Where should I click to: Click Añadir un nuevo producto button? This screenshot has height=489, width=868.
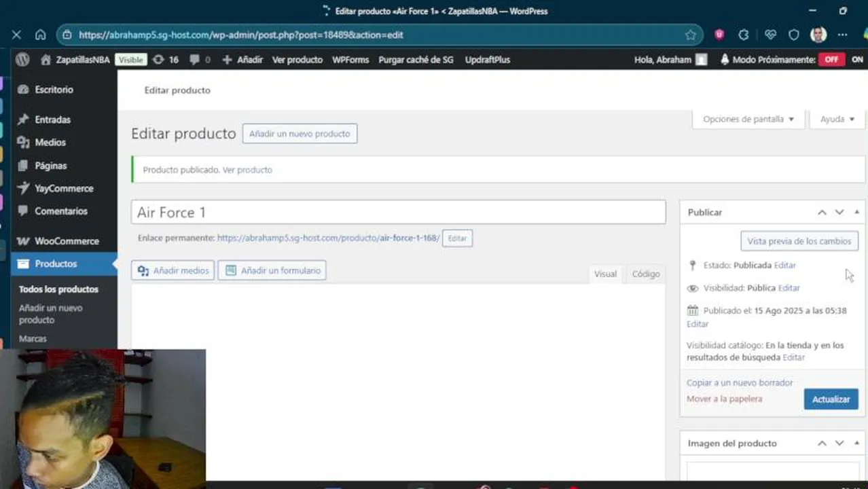[x=300, y=134]
